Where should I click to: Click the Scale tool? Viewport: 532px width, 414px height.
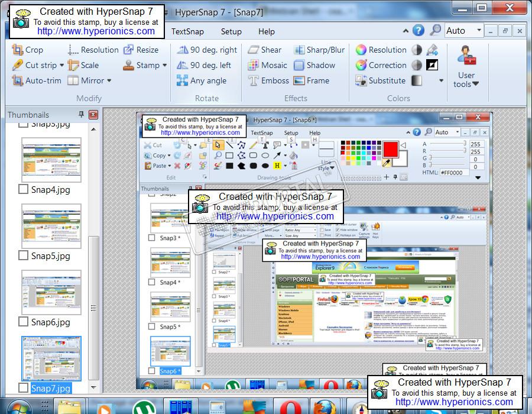[x=83, y=65]
